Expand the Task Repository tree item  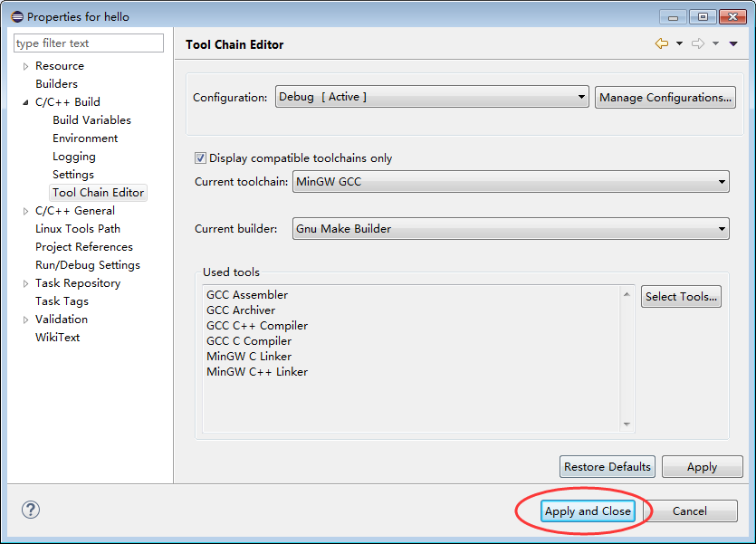(x=24, y=282)
